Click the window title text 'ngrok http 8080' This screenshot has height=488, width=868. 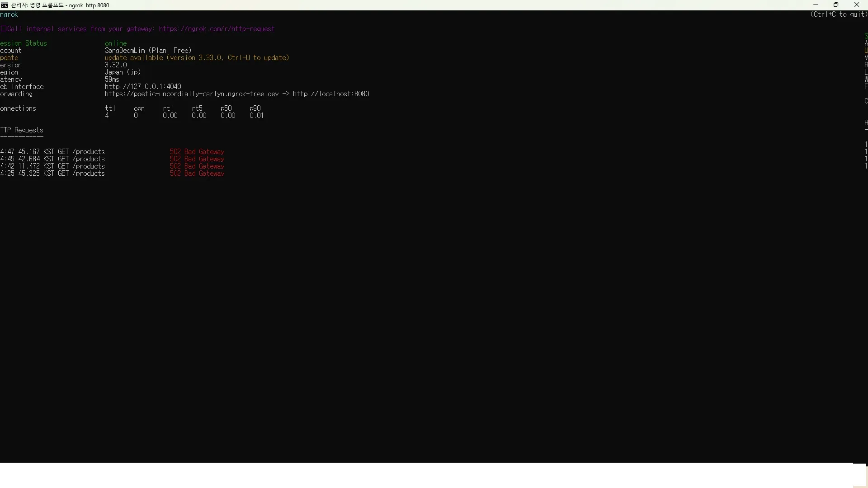click(x=89, y=5)
